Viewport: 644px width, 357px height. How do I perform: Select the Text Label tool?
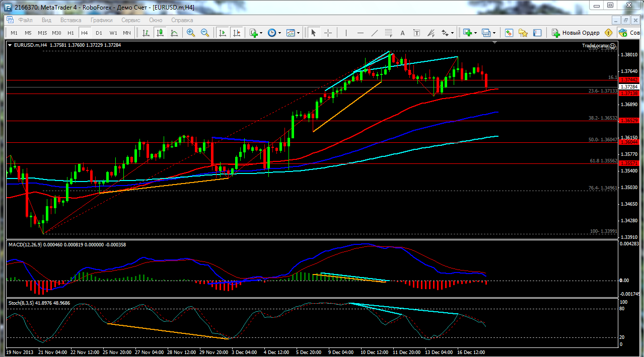pos(416,33)
